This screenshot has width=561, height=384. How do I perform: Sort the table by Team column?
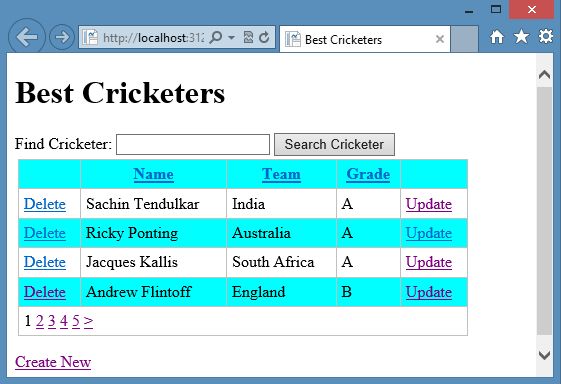click(281, 174)
